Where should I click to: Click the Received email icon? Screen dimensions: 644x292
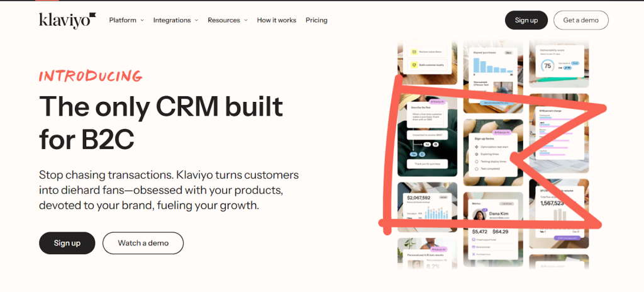(x=474, y=247)
